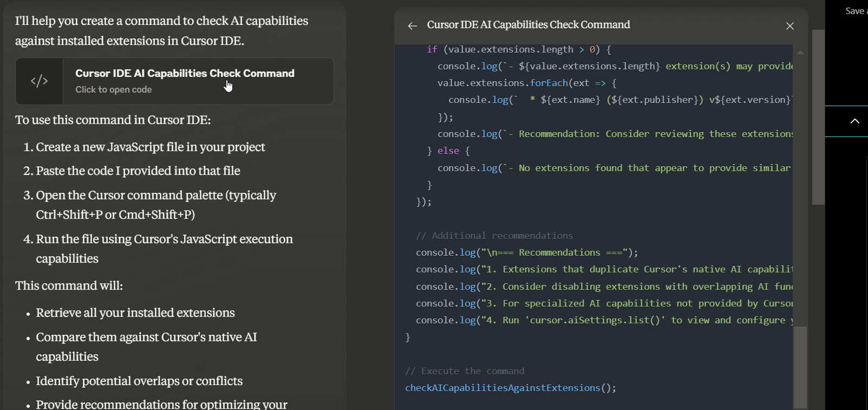The height and width of the screenshot is (410, 868).
Task: Click the "Click to open code" subtitle
Action: [113, 90]
